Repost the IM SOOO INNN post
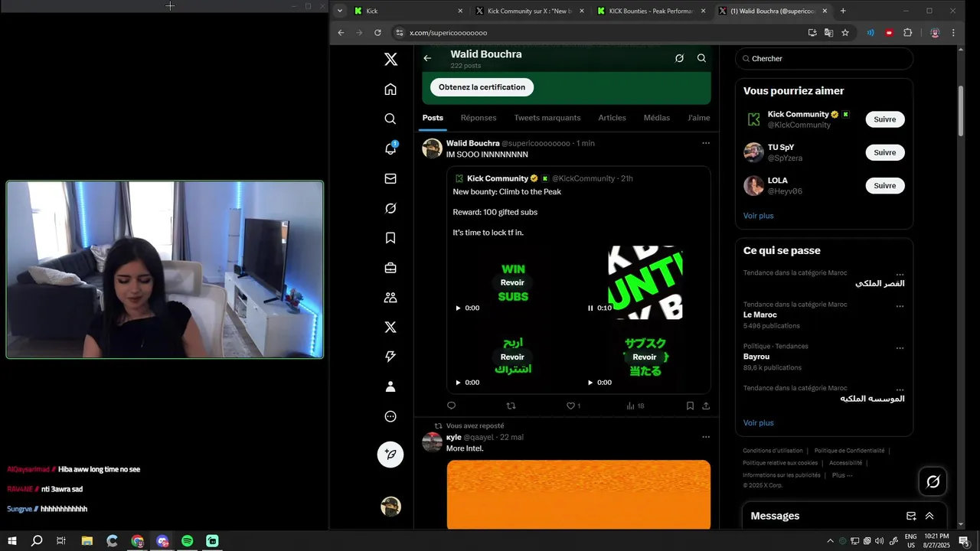Screen dimensions: 980x551 [x=511, y=406]
